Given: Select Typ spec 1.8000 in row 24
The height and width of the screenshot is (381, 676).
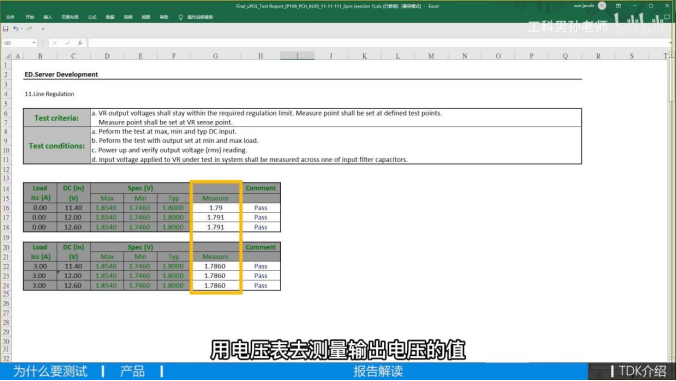Looking at the screenshot, I should [x=173, y=286].
